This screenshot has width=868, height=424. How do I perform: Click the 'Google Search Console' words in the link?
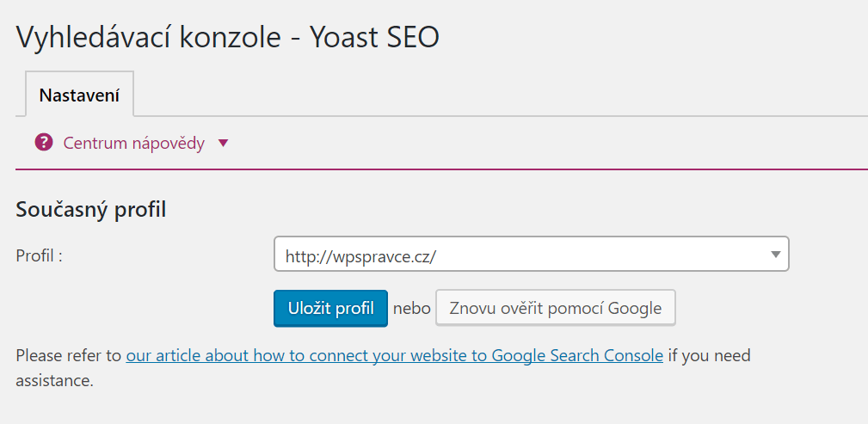[x=577, y=355]
